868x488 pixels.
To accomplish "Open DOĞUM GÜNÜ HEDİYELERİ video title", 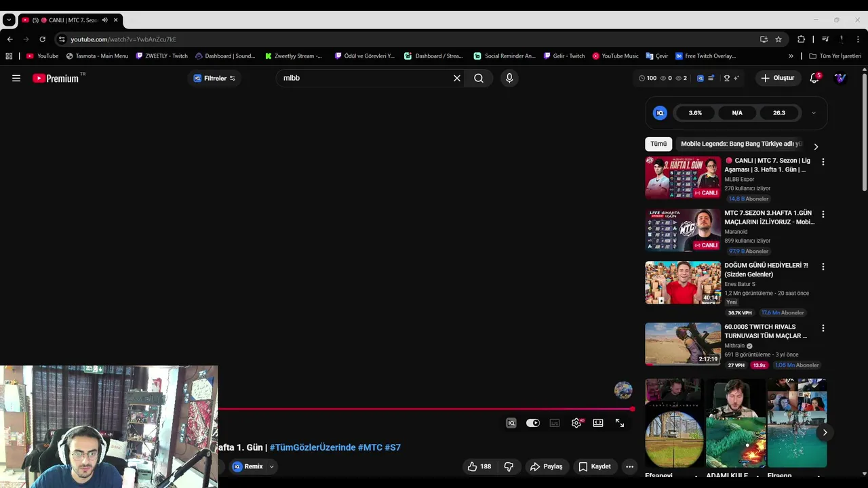I will [766, 270].
